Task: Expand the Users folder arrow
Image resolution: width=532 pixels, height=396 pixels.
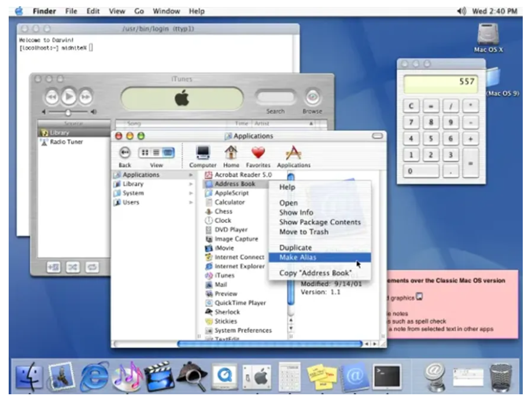Action: (191, 203)
